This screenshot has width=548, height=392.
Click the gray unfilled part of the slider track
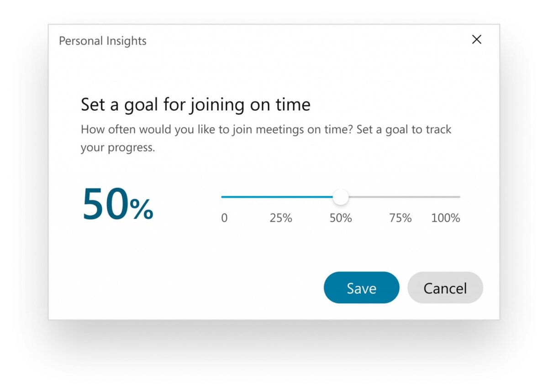[404, 197]
